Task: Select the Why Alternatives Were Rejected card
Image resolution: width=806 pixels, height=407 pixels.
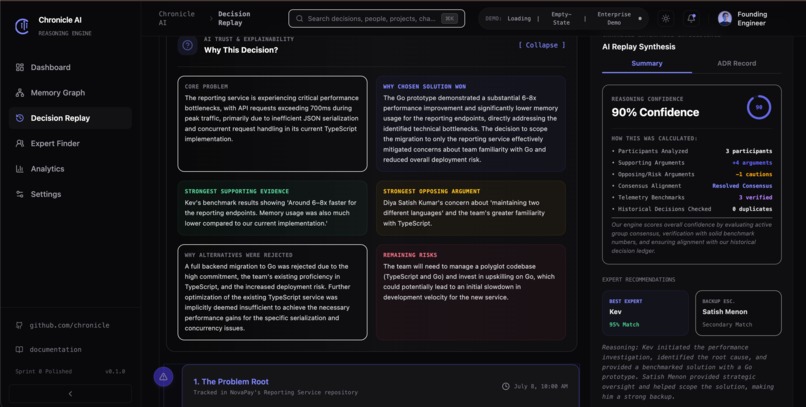Action: (272, 292)
